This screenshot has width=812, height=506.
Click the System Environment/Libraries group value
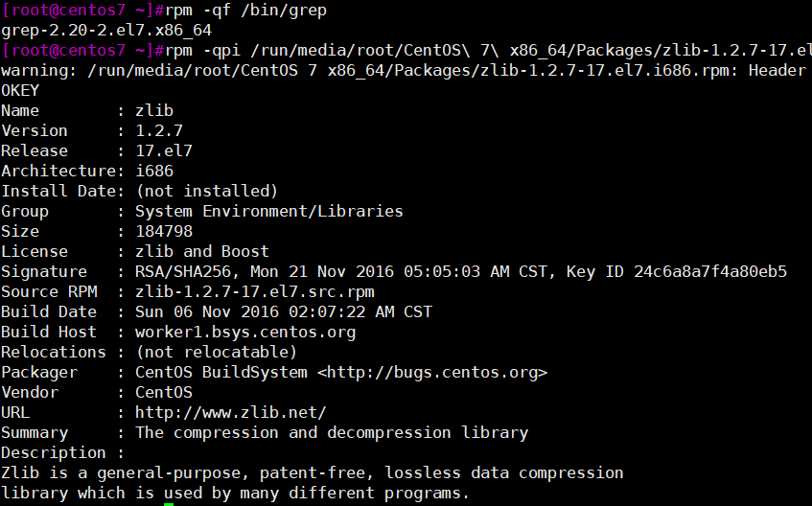click(269, 211)
